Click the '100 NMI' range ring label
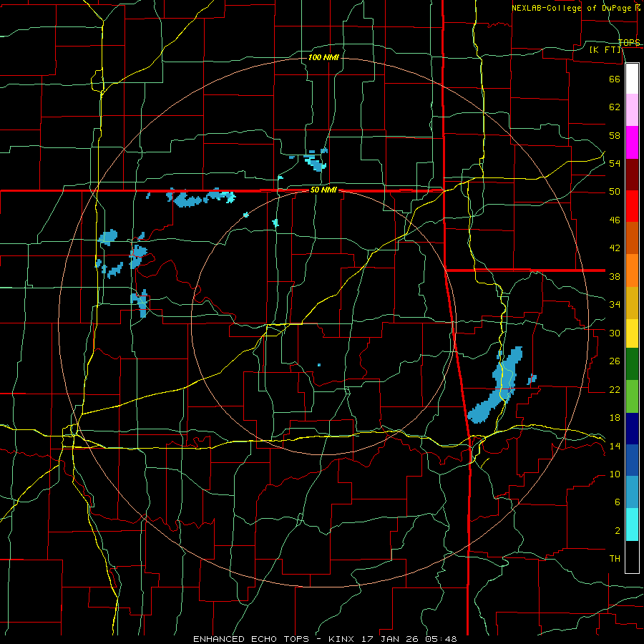The width and height of the screenshot is (644, 644). coord(323,57)
